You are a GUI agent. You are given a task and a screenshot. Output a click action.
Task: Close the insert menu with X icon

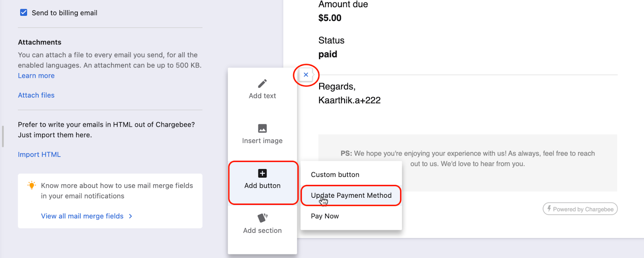pyautogui.click(x=306, y=75)
